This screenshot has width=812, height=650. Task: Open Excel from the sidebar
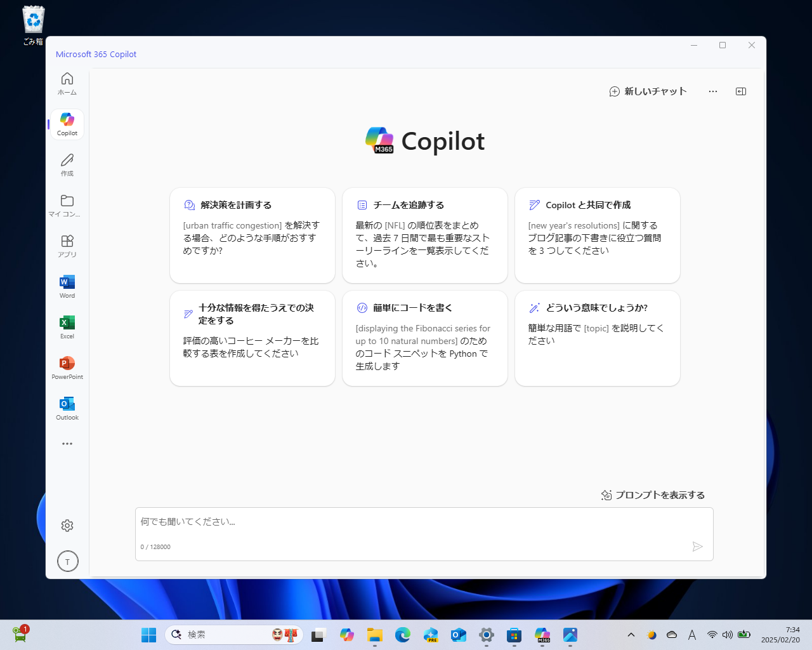[67, 327]
